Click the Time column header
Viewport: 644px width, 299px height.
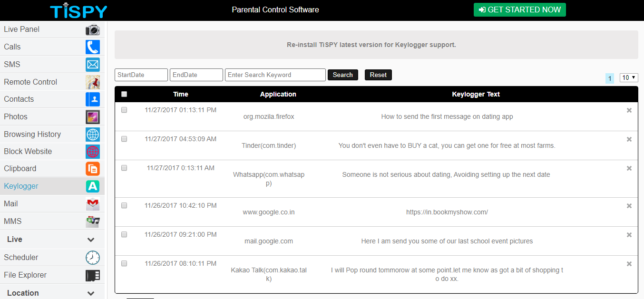[181, 94]
